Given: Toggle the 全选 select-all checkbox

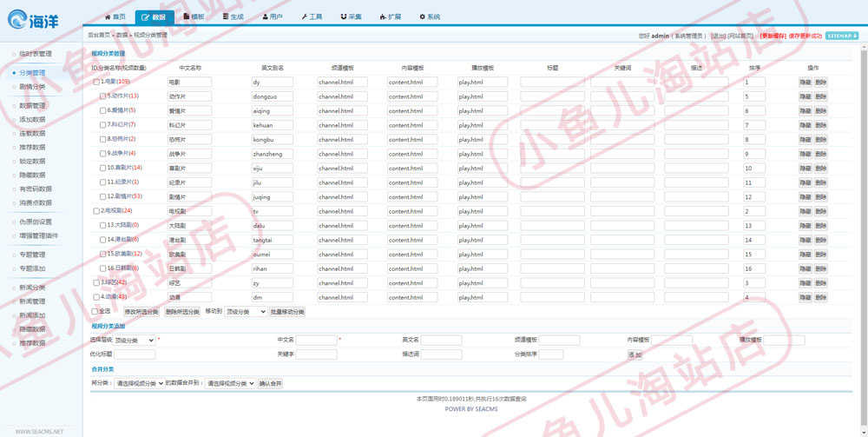Looking at the screenshot, I should click(94, 311).
